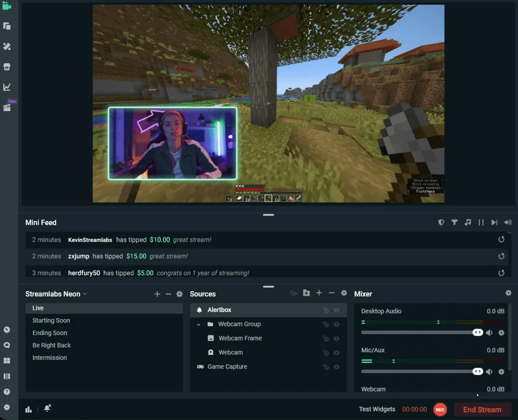Pause the alert queue in Mini Feed
The width and height of the screenshot is (518, 420).
tap(481, 222)
